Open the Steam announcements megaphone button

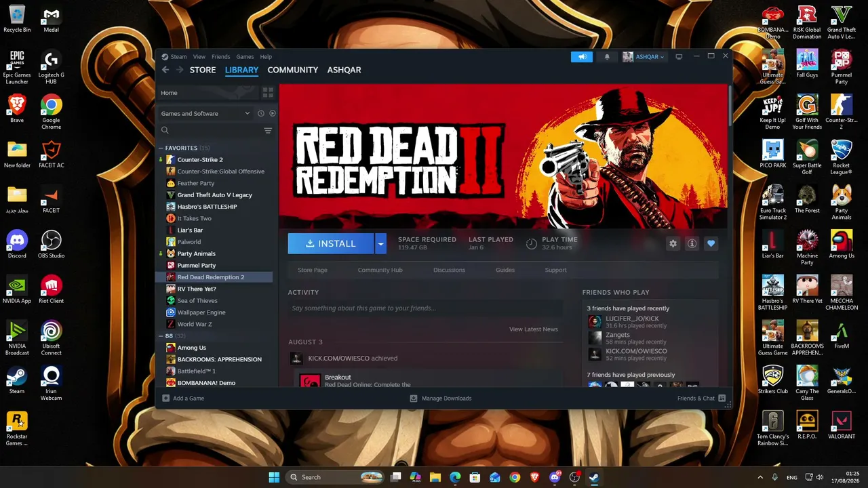click(x=582, y=57)
